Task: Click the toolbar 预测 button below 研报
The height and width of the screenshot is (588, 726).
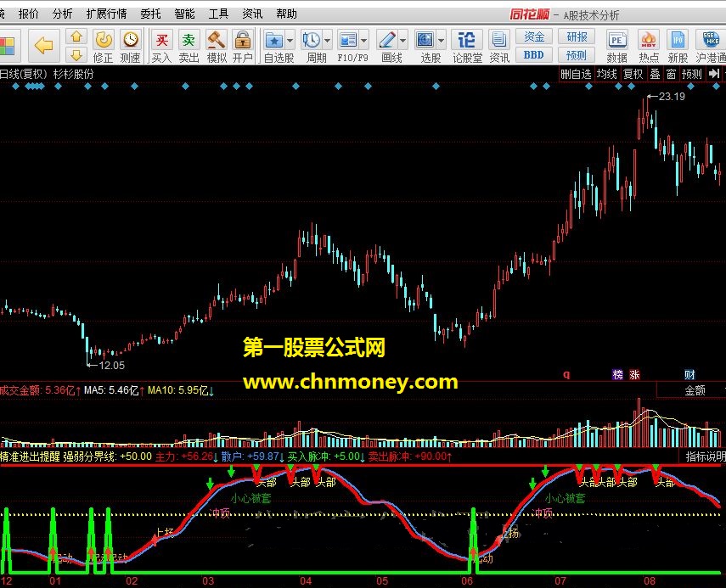Action: click(x=577, y=55)
